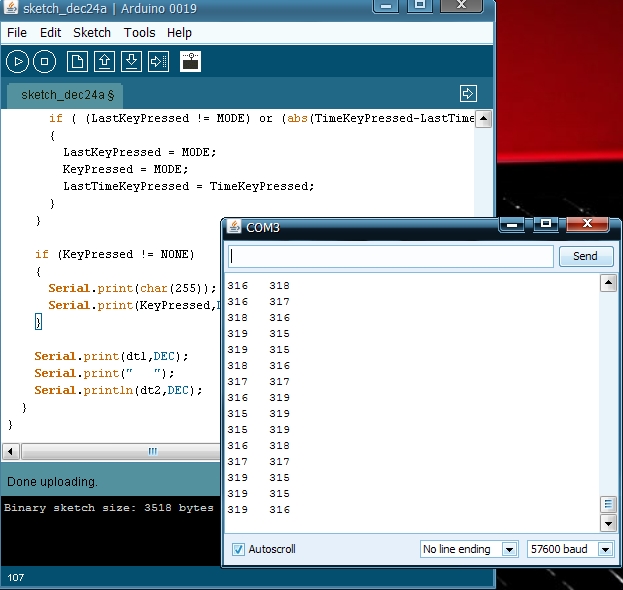Click serial monitor scroll-up arrow
The height and width of the screenshot is (590, 623).
tap(607, 284)
